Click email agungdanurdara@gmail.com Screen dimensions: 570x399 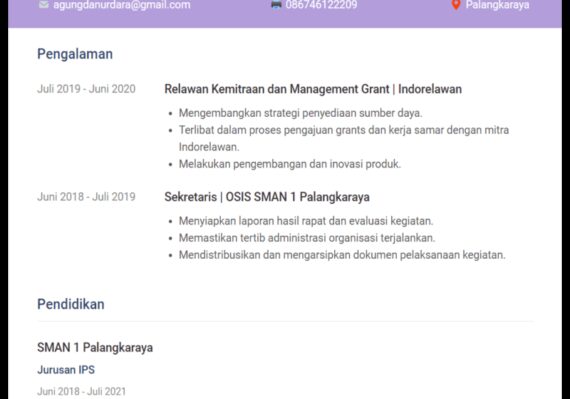pyautogui.click(x=122, y=5)
